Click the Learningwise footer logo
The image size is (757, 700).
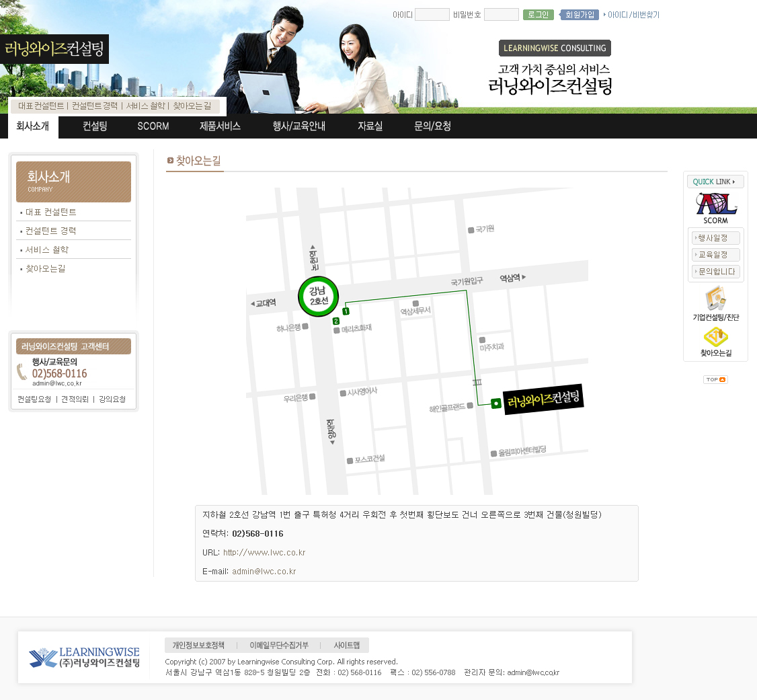84,657
